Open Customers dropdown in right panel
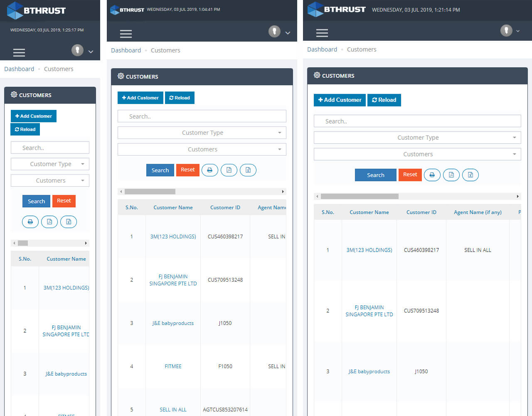Viewport: 532px width, 416px height. (x=417, y=154)
